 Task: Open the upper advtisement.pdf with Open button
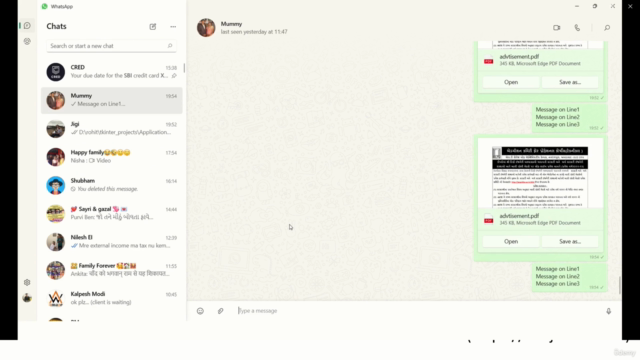pyautogui.click(x=511, y=82)
